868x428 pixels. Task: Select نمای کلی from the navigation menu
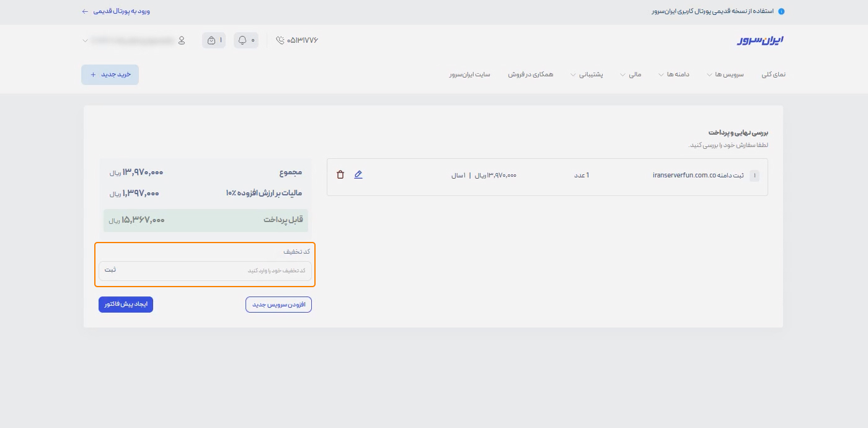774,74
